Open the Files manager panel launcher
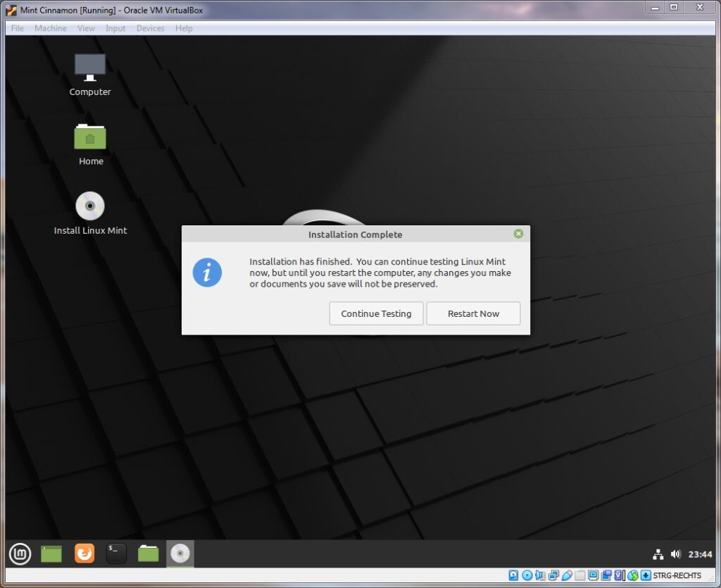 click(148, 553)
